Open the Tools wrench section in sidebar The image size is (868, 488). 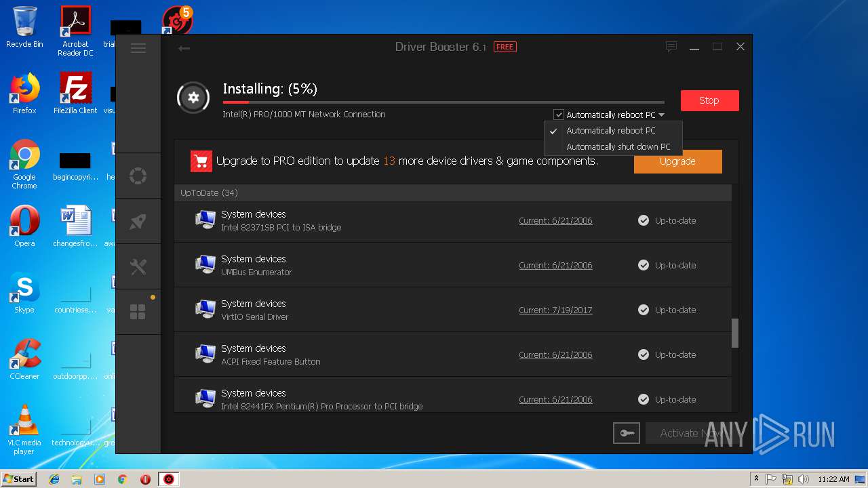(x=138, y=266)
